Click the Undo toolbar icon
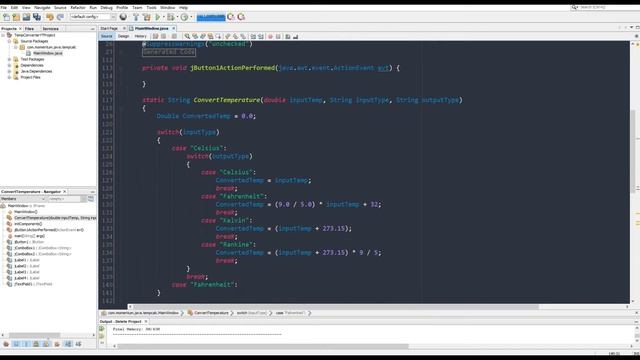Screen dimensions: 640x360 (50, 17)
